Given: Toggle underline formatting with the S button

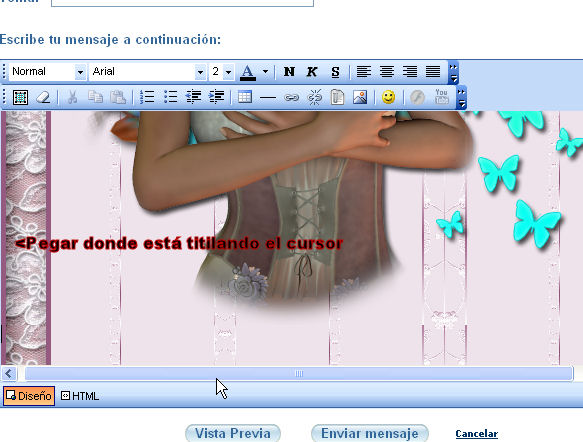Looking at the screenshot, I should click(335, 71).
